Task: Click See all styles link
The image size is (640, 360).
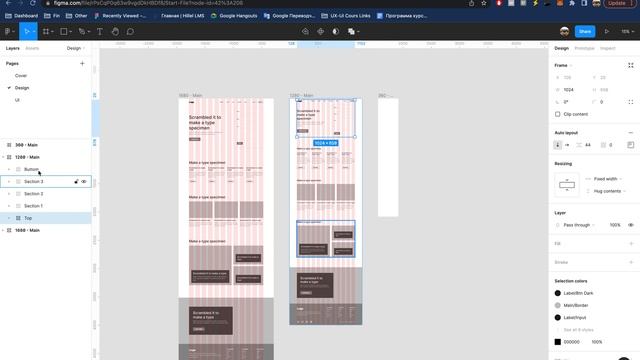Action: (x=578, y=330)
